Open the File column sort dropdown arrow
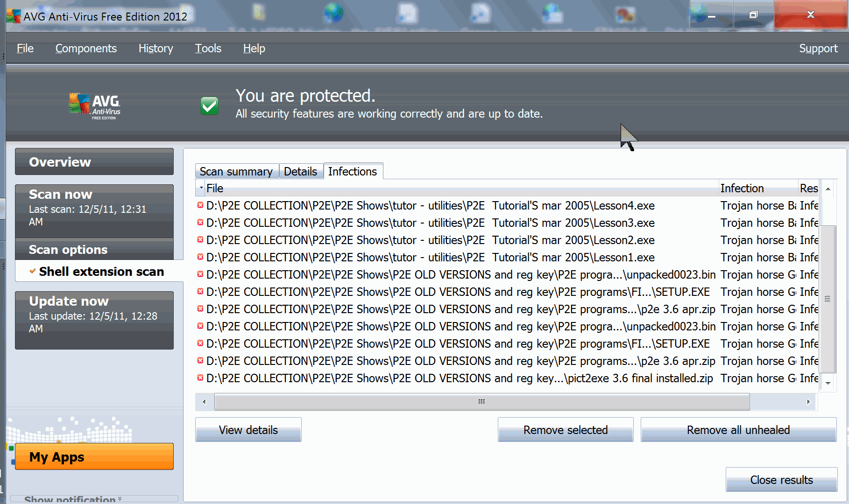 point(201,188)
